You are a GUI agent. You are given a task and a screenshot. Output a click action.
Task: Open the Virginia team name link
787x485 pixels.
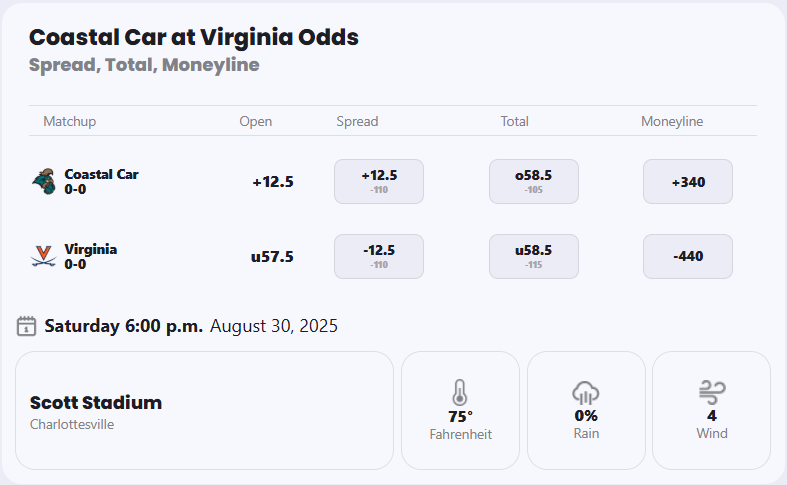coord(90,249)
